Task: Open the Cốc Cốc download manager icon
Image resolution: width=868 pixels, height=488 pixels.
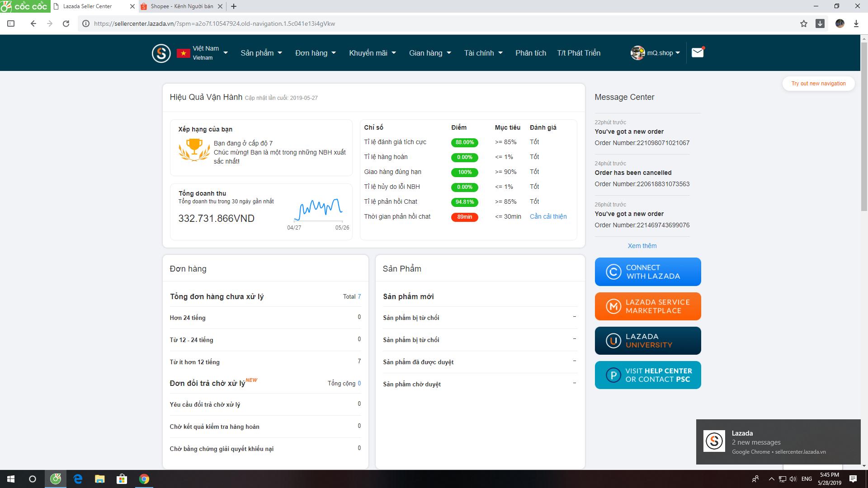Action: pos(820,23)
